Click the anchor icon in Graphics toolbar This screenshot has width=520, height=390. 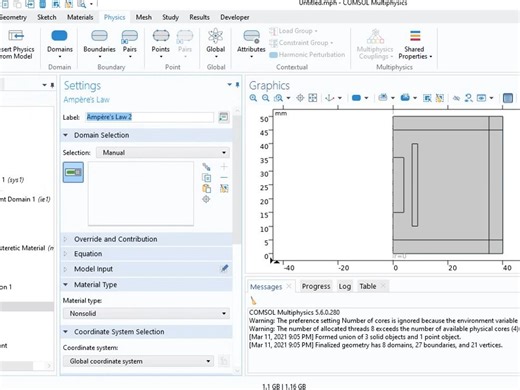pos(330,98)
